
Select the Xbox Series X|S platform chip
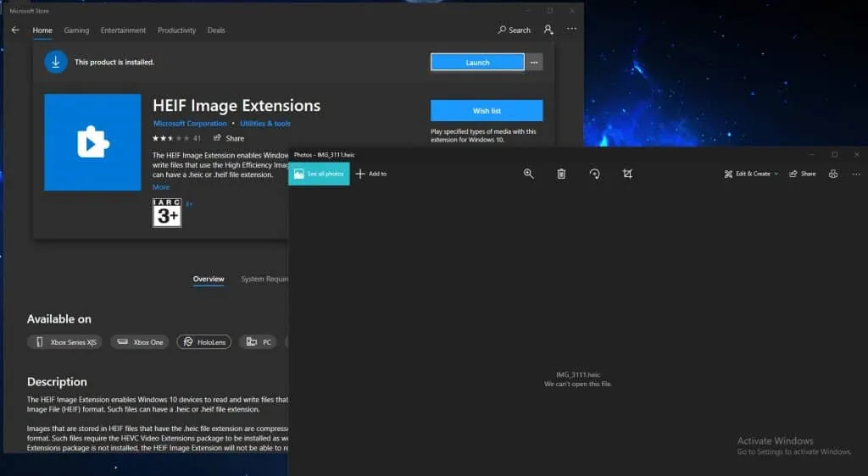[64, 342]
